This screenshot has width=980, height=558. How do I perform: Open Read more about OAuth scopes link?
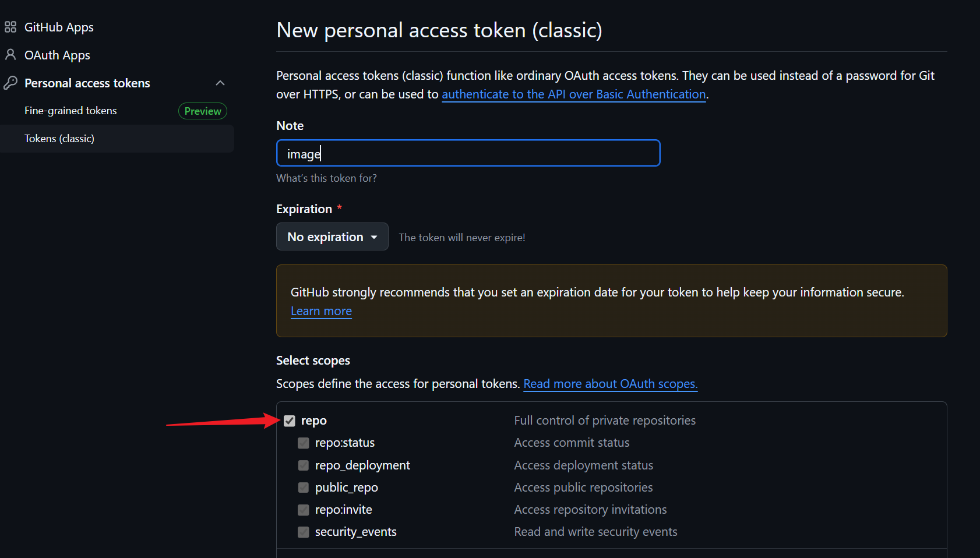click(610, 384)
